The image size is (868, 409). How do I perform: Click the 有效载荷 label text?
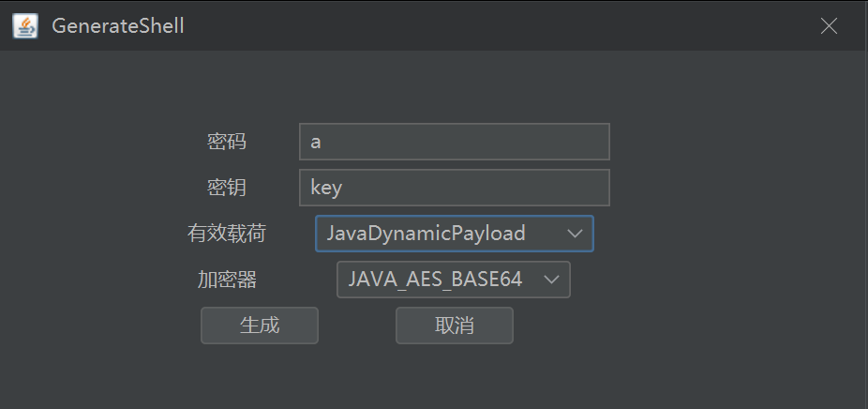pyautogui.click(x=227, y=234)
